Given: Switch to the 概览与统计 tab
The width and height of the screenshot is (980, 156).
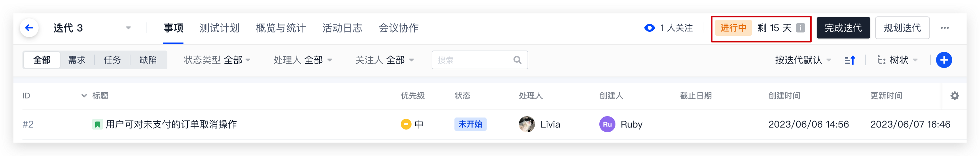Looking at the screenshot, I should click(281, 28).
